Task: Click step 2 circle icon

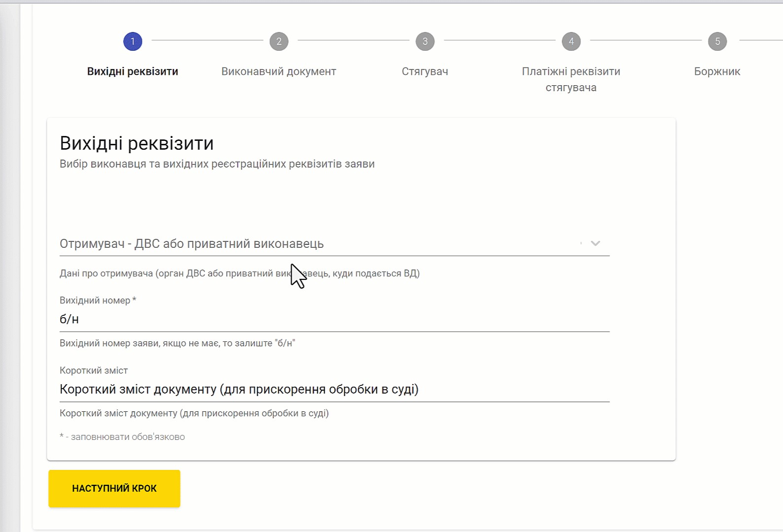Action: [x=279, y=41]
